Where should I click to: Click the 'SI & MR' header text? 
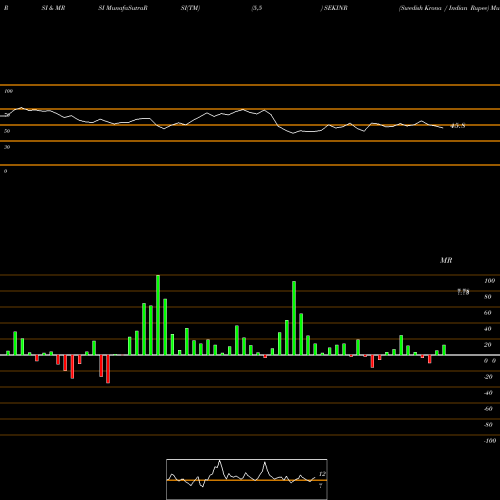pos(53,8)
